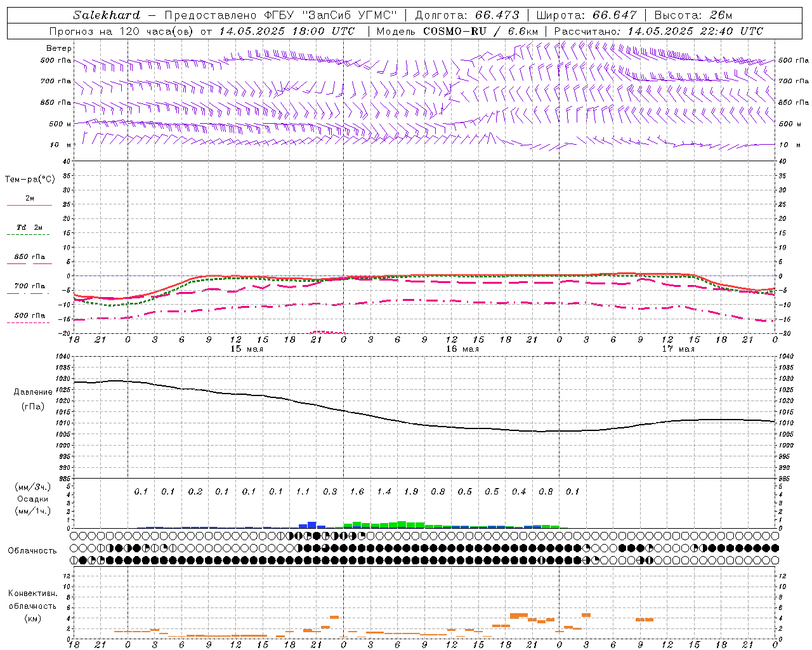Select the Прогноз на 120 часа(ов) text
Viewport: 812px width, 650px height.
click(x=122, y=31)
